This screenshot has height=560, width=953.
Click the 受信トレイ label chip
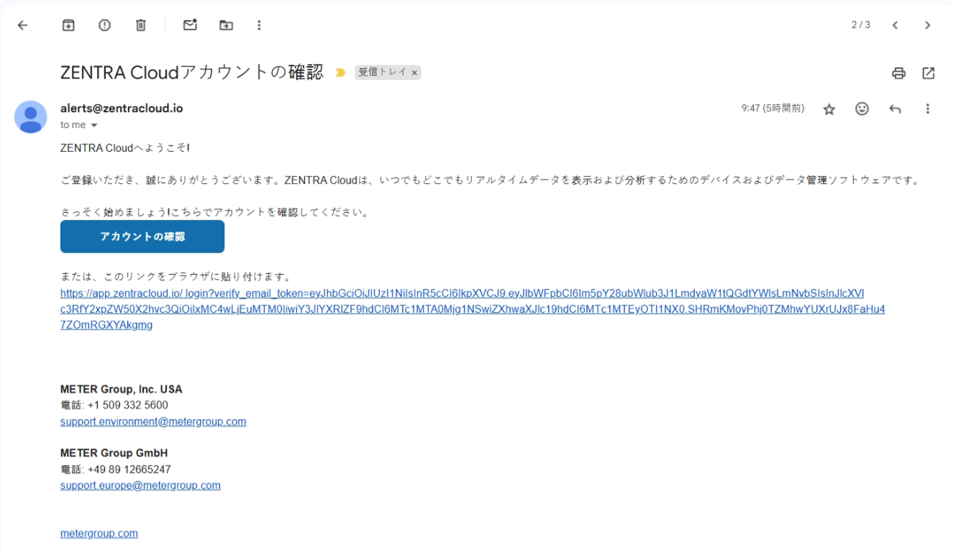pyautogui.click(x=383, y=73)
